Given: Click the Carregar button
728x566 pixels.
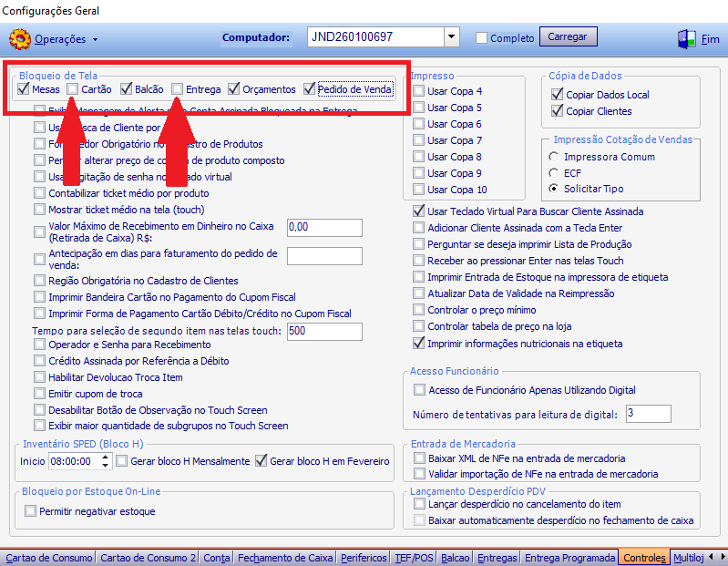Looking at the screenshot, I should (568, 36).
